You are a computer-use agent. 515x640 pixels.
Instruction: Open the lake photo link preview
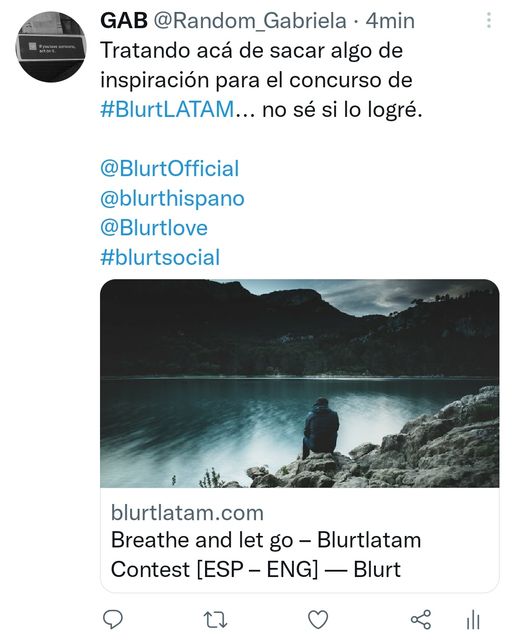pyautogui.click(x=300, y=383)
